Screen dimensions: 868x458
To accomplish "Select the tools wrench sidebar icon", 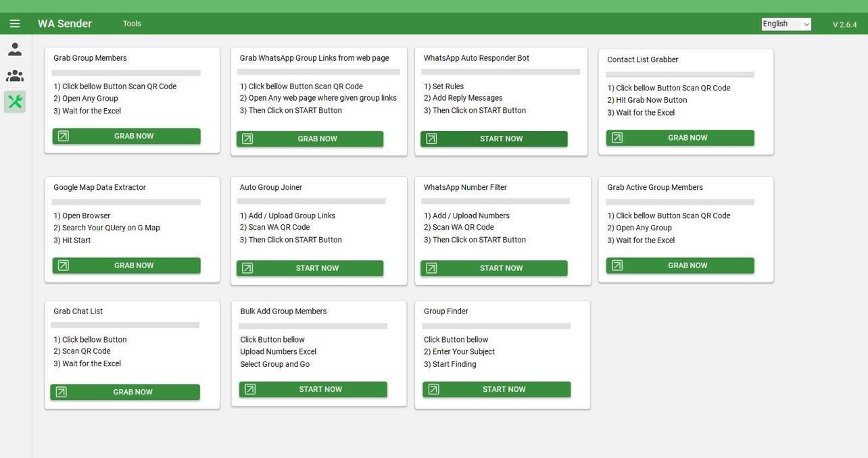I will [15, 102].
